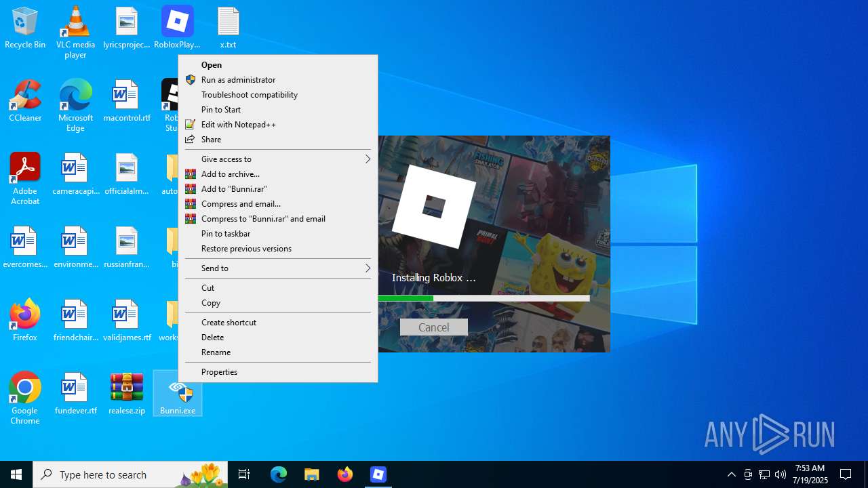868x488 pixels.
Task: Select the cameracapi document icon
Action: pyautogui.click(x=75, y=174)
